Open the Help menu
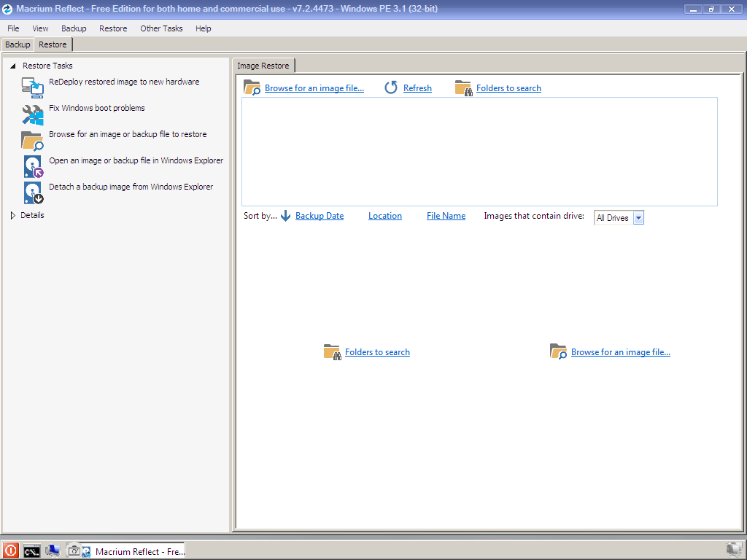The width and height of the screenshot is (747, 560). click(x=204, y=28)
